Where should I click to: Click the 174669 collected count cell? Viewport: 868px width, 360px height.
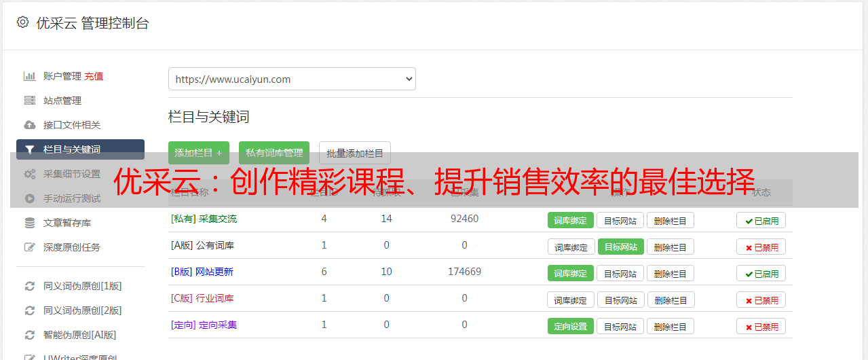point(464,272)
